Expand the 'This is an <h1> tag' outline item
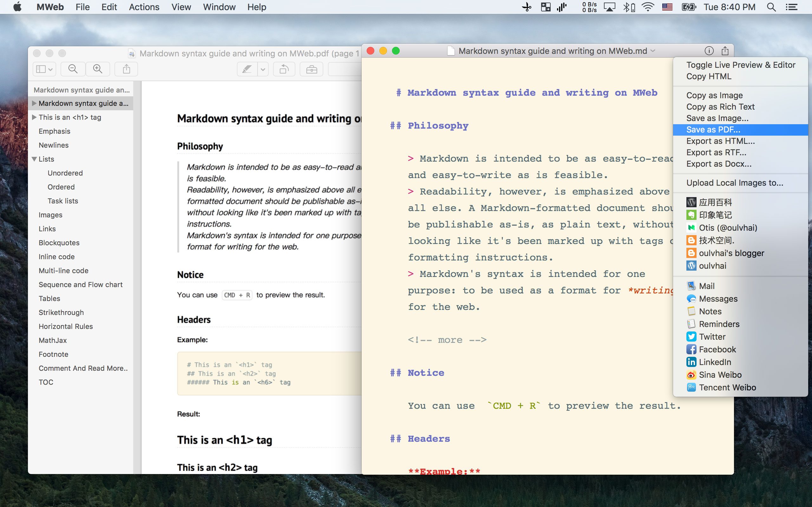 tap(34, 117)
